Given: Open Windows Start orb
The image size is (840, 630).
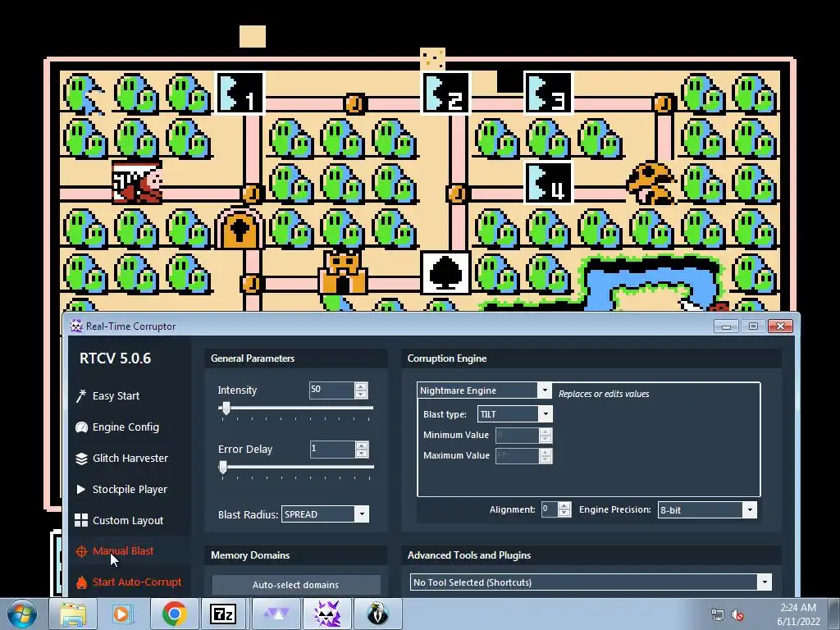Looking at the screenshot, I should pyautogui.click(x=21, y=614).
